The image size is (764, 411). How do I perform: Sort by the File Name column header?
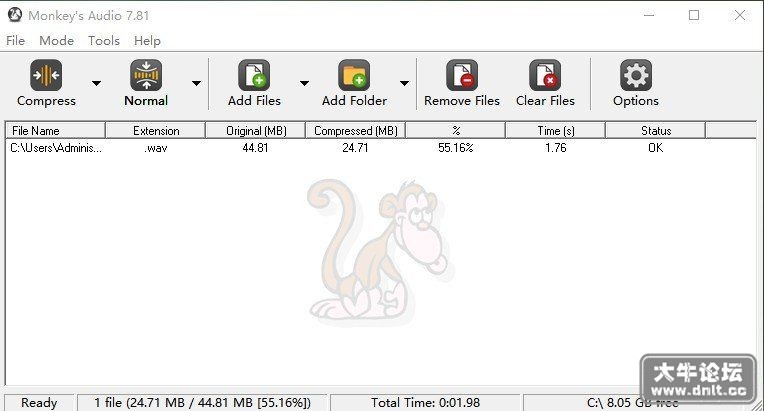[x=56, y=131]
